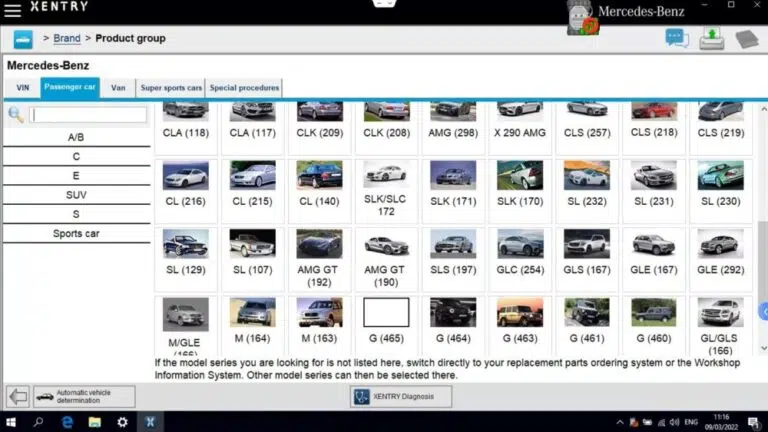The width and height of the screenshot is (768, 432).
Task: Click the green download/print icon
Action: (x=711, y=39)
